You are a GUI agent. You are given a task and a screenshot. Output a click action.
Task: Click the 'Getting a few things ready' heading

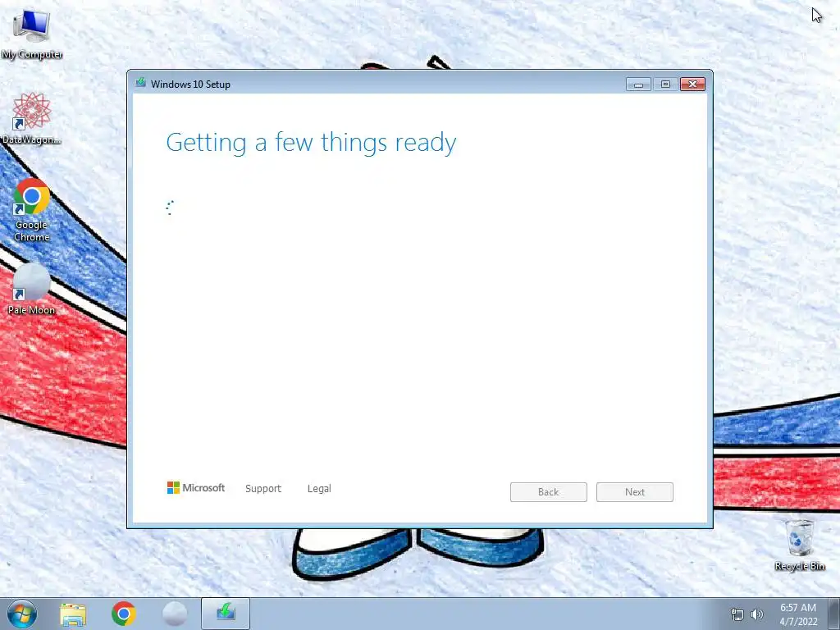311,143
